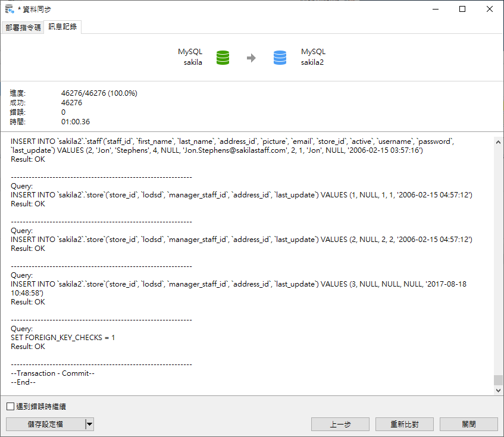Viewport: 504px width, 437px height.
Task: Click the log scrollbar thumb
Action: tap(498, 380)
